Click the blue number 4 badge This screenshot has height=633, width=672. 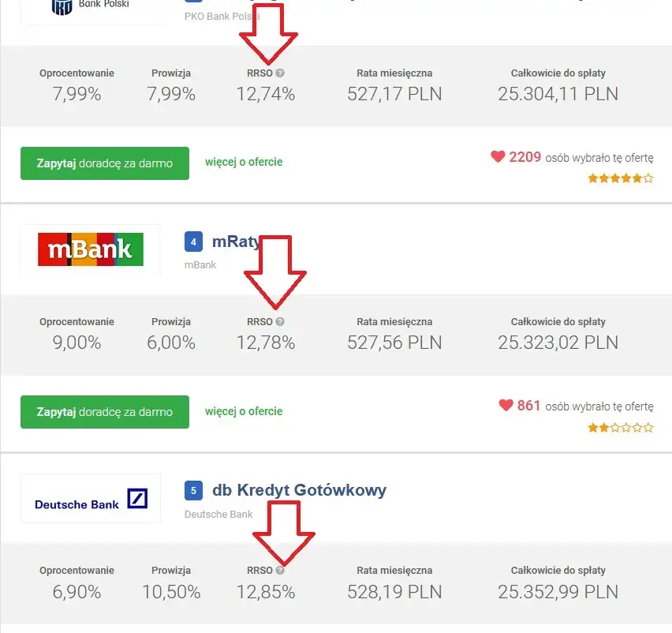(193, 242)
